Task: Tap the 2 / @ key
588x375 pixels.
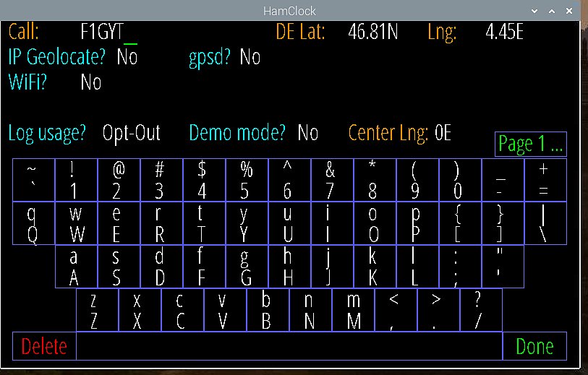Action: coord(119,180)
